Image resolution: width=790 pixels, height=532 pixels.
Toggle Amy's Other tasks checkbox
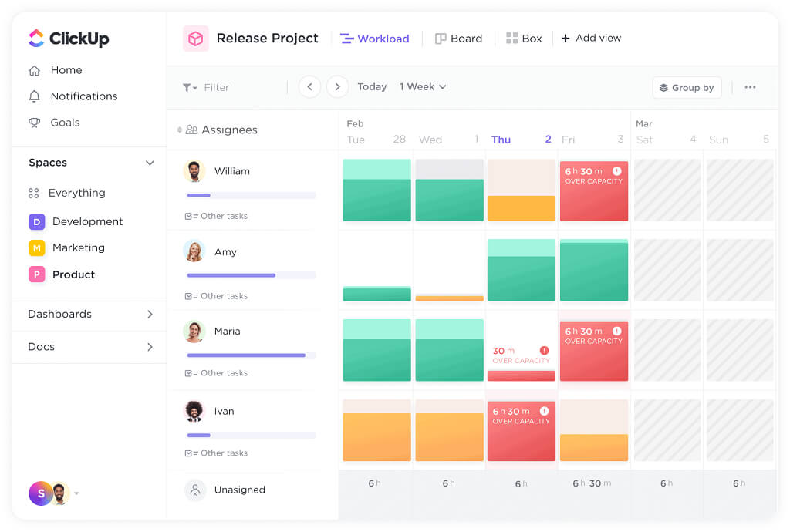(x=190, y=297)
